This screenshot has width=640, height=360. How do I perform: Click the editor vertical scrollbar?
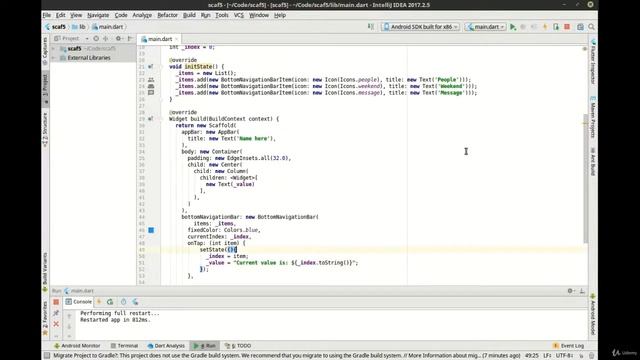tap(586, 178)
